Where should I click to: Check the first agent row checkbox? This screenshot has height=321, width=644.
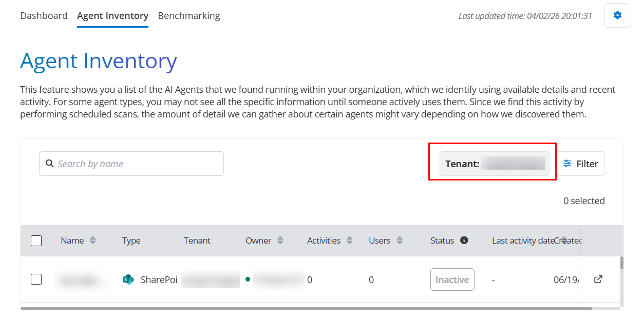(x=36, y=279)
